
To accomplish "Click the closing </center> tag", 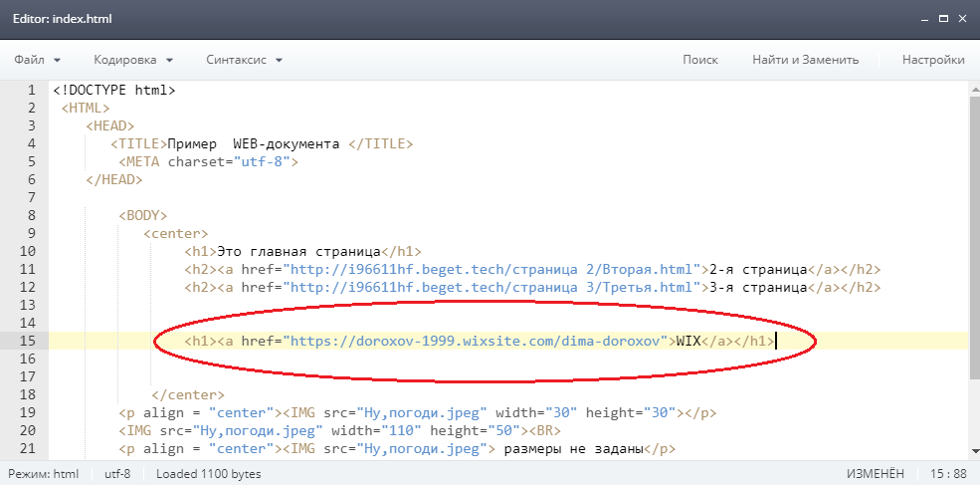I will coord(188,395).
